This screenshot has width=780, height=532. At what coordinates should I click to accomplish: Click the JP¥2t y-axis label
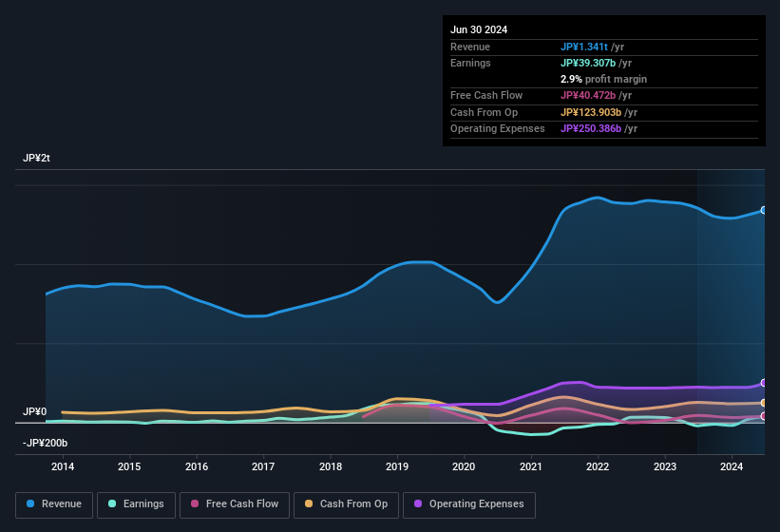click(x=36, y=158)
